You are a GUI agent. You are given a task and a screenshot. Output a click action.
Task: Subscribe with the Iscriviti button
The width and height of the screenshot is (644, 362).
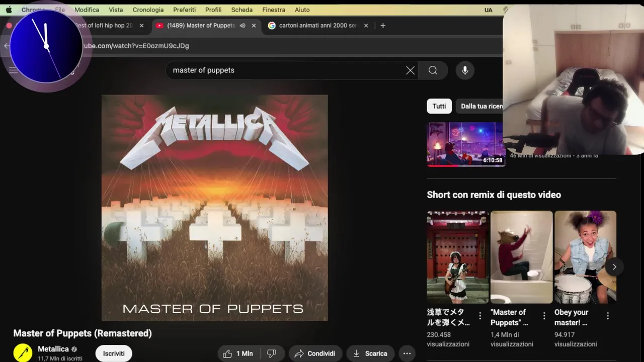(114, 353)
